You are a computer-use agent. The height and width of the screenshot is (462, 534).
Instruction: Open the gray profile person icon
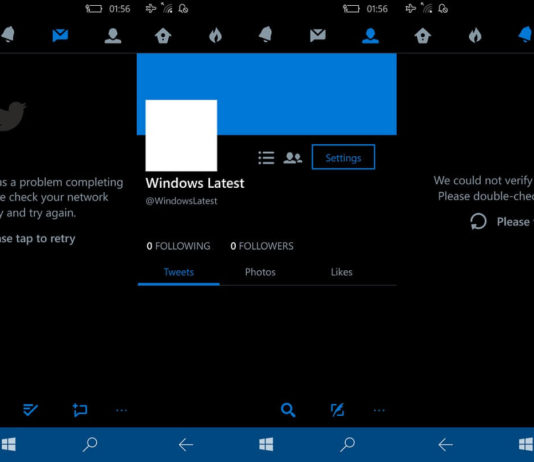point(113,36)
